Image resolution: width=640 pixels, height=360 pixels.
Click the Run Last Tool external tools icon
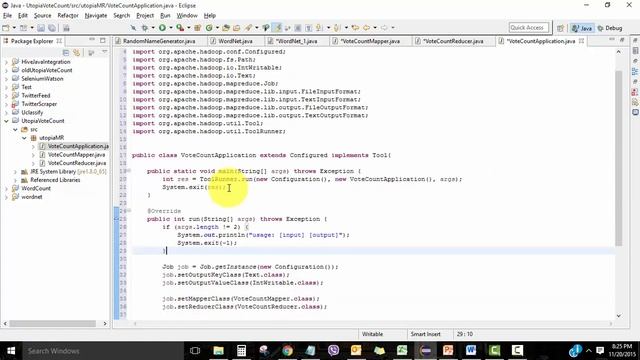[180, 28]
